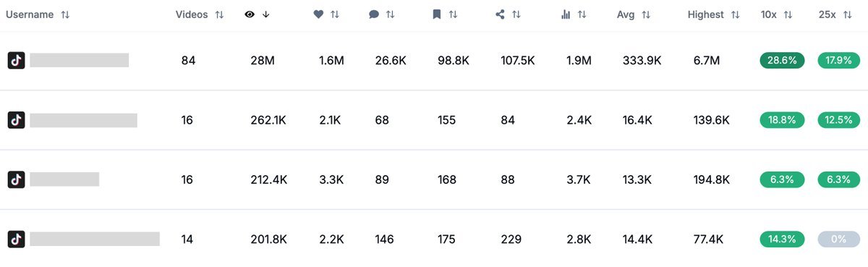
Task: Toggle sort arrows next to Highest
Action: coord(735,14)
